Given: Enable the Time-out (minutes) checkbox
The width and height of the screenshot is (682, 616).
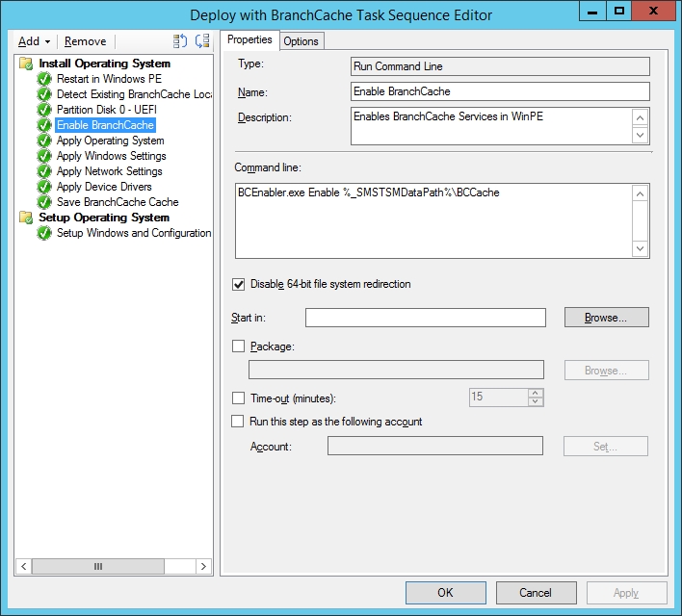Looking at the screenshot, I should (239, 398).
